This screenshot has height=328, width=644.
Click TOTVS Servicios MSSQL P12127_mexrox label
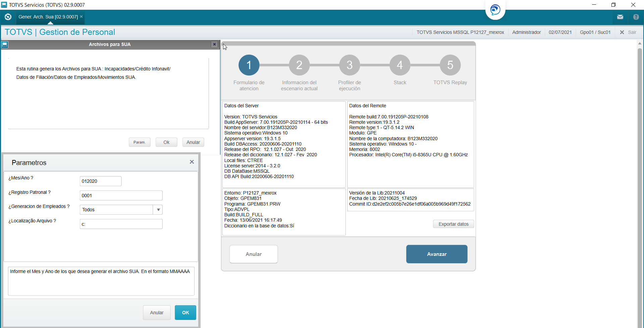pyautogui.click(x=460, y=32)
